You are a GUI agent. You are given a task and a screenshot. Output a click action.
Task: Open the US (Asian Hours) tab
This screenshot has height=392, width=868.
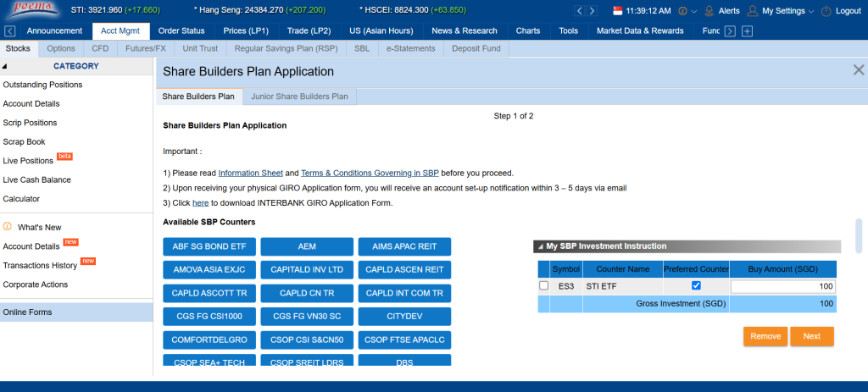pos(381,31)
